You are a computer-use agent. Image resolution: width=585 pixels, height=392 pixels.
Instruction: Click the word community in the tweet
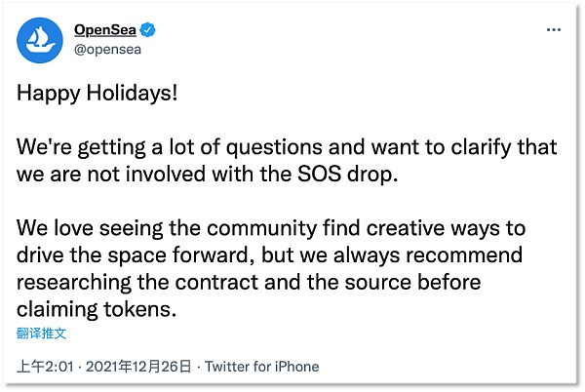[x=262, y=229]
